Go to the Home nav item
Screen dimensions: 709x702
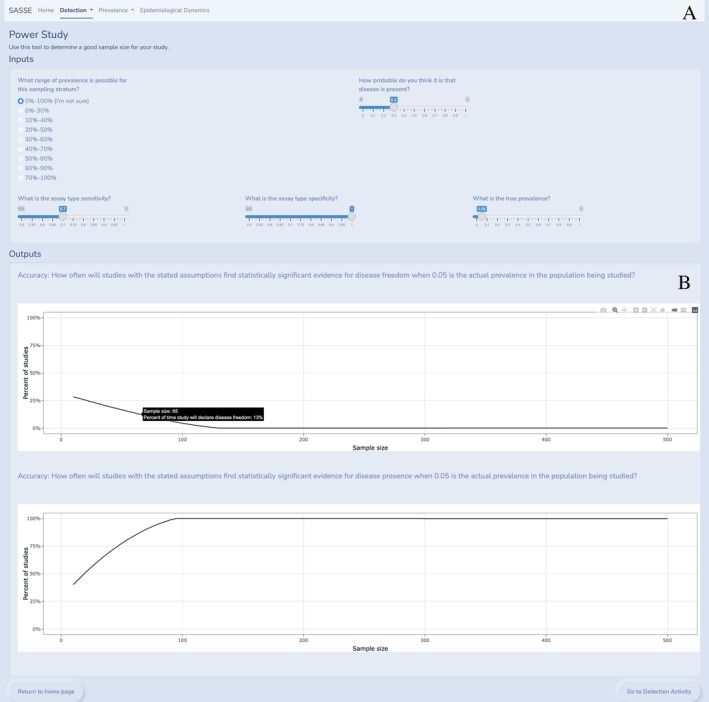46,10
